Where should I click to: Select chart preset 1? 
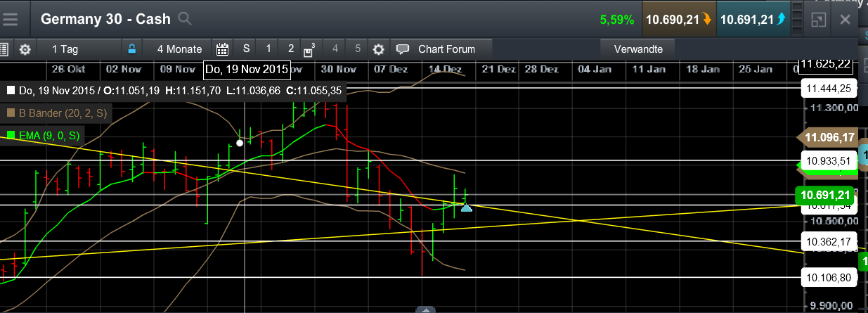pos(268,49)
